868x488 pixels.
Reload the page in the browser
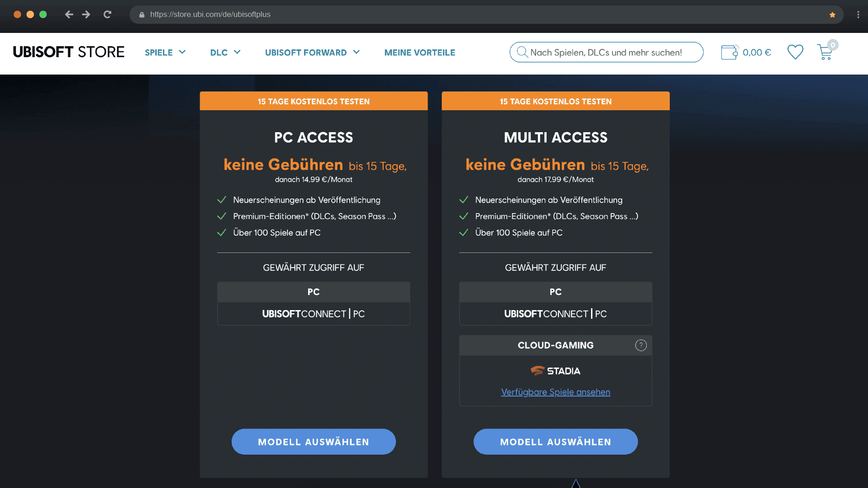(x=107, y=14)
